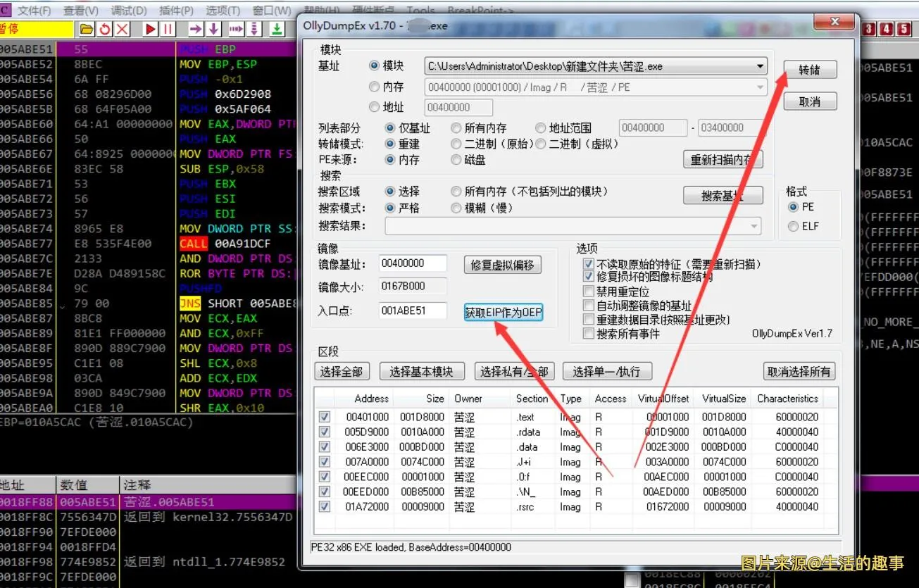Screen dimensions: 919x588
Task: Click the Step Over down-arrow icon
Action: point(213,29)
